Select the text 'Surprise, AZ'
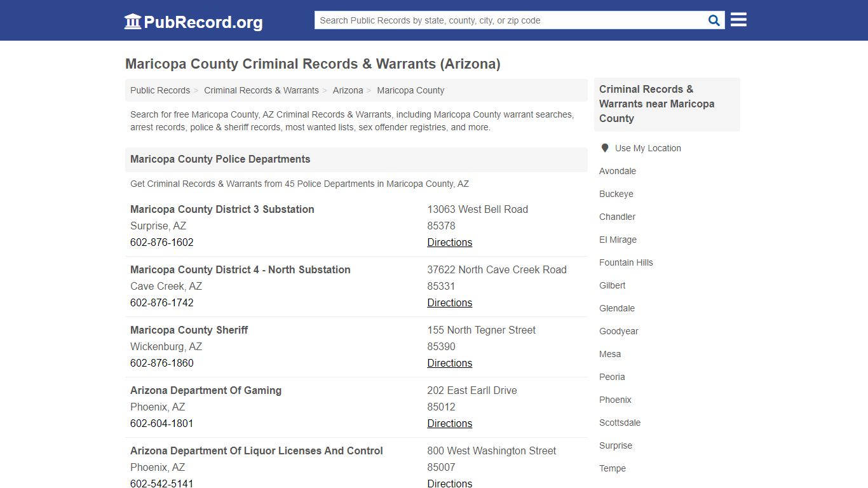 pos(158,226)
